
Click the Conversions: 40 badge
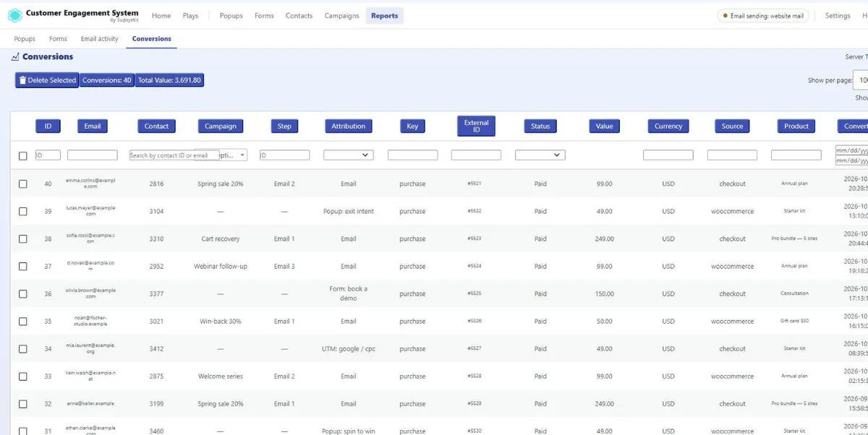click(x=107, y=80)
